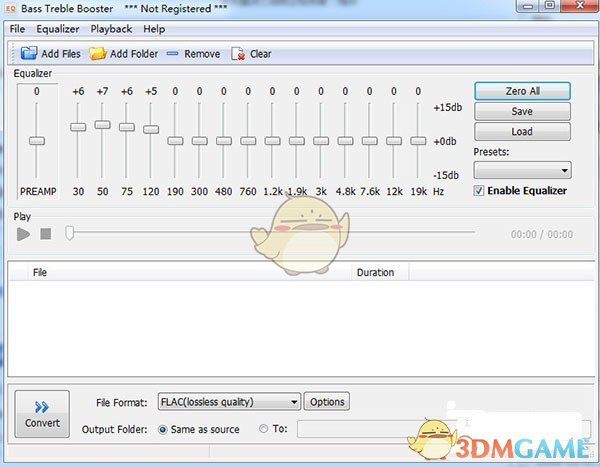This screenshot has height=467, width=600.
Task: Click the PREAMP slider handle
Action: (37, 141)
